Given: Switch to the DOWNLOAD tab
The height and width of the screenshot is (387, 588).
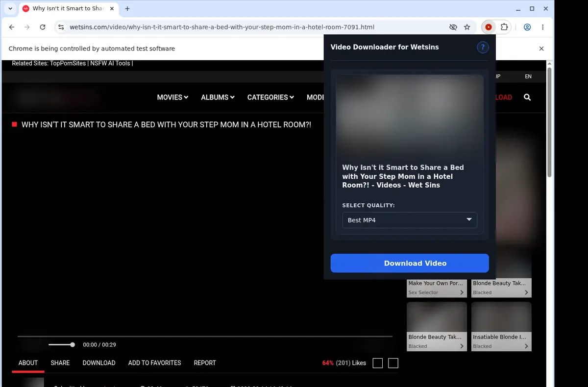Looking at the screenshot, I should [99, 363].
